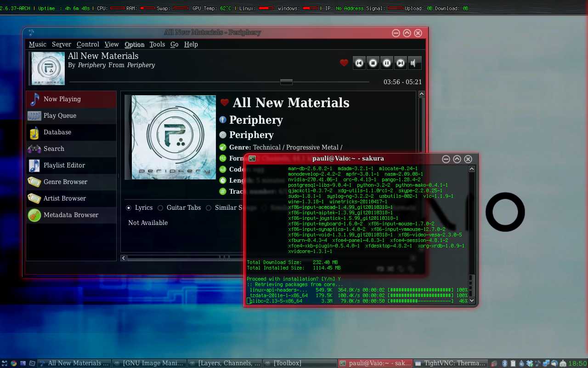This screenshot has width=588, height=368.
Task: Click the terminal icon in sakura title bar
Action: click(252, 159)
